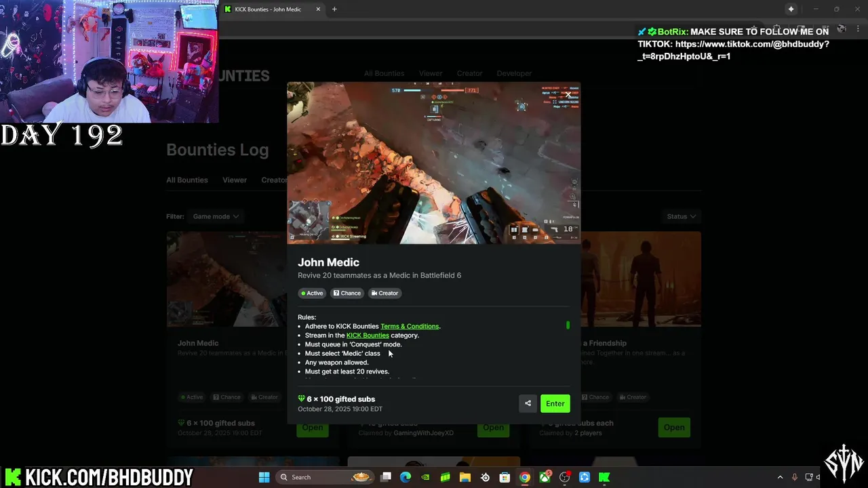Open the Windows Start menu
The width and height of the screenshot is (868, 488).
click(264, 477)
